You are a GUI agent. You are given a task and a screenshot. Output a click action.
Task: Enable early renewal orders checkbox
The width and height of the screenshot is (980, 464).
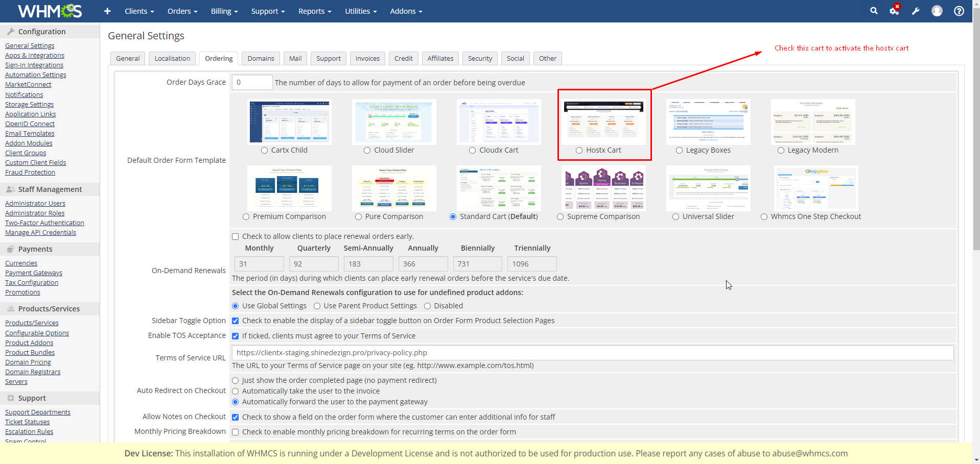click(x=236, y=237)
